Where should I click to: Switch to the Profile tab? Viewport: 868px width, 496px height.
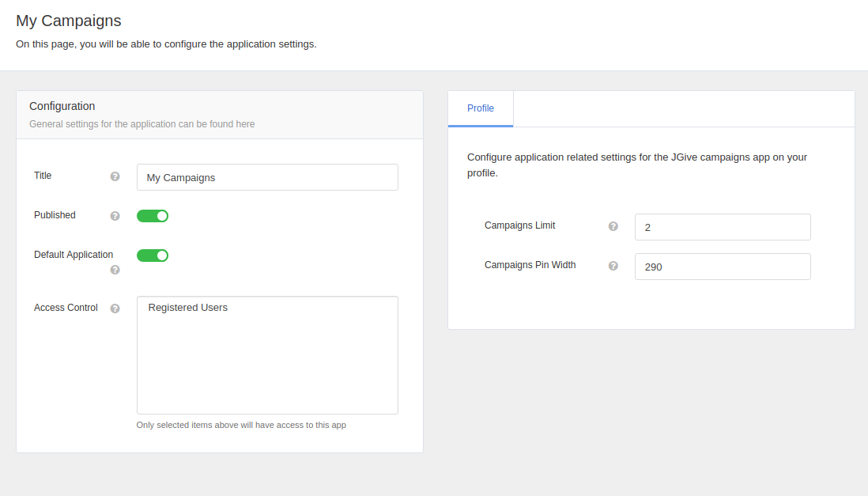pos(481,108)
